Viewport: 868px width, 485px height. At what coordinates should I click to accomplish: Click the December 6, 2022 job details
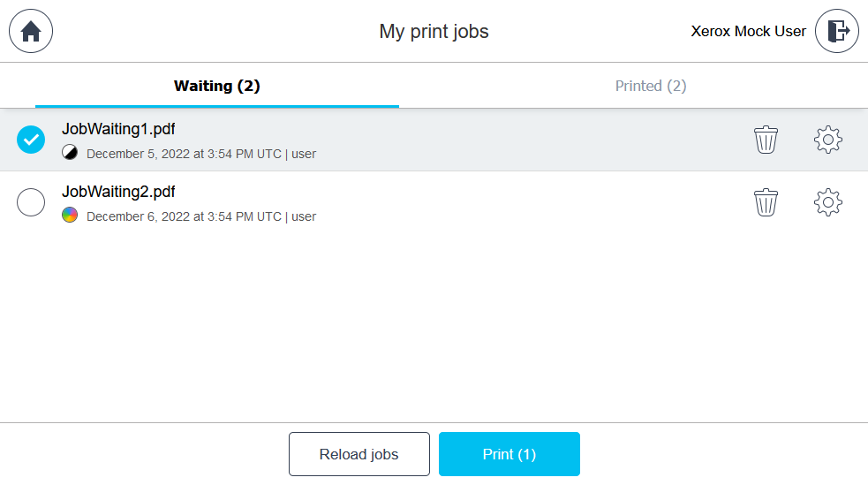coord(201,216)
